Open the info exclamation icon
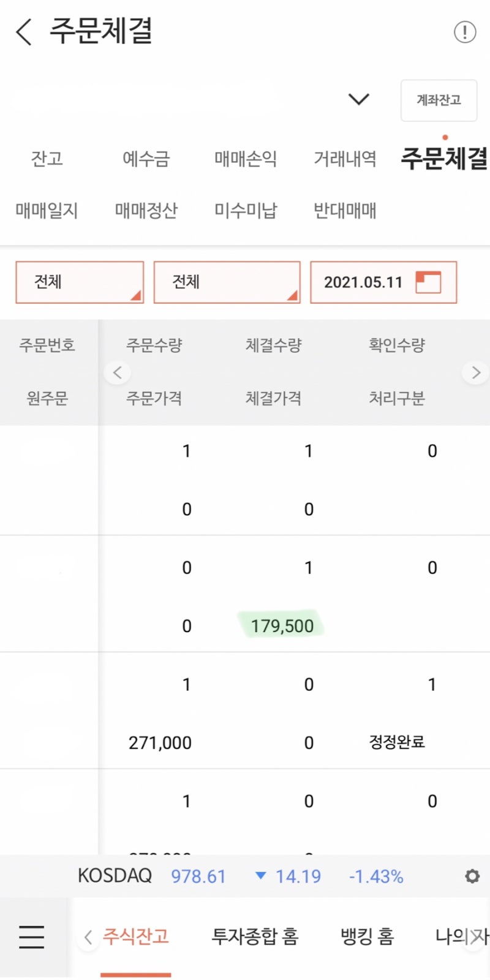Image resolution: width=490 pixels, height=980 pixels. coord(465,32)
